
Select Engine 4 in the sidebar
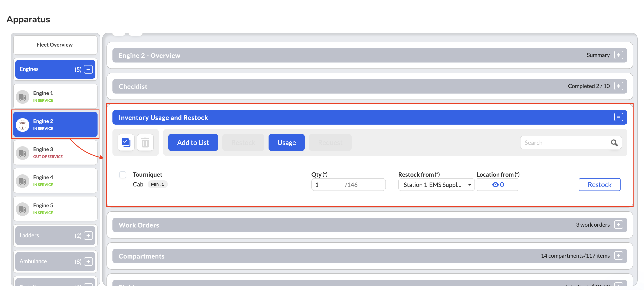pos(55,181)
